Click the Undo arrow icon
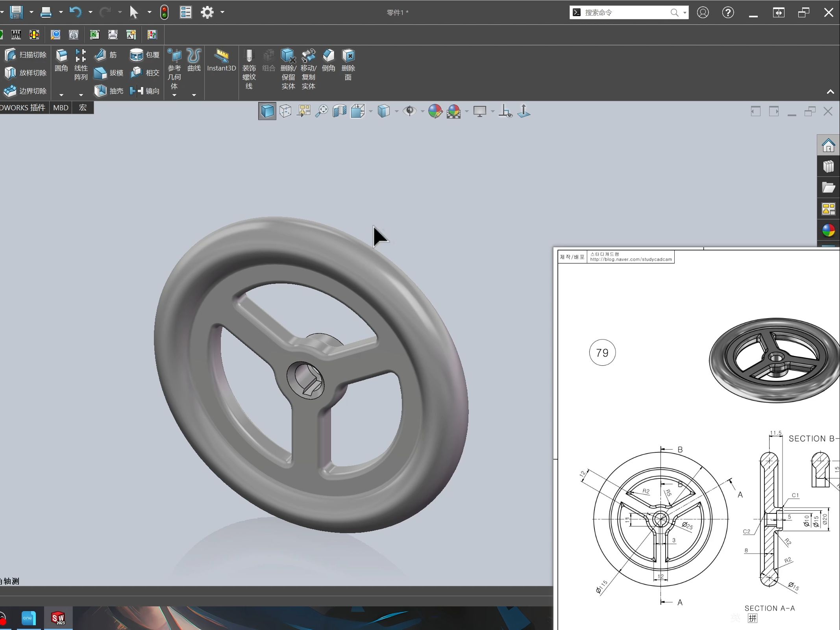This screenshot has width=840, height=630. (x=75, y=12)
